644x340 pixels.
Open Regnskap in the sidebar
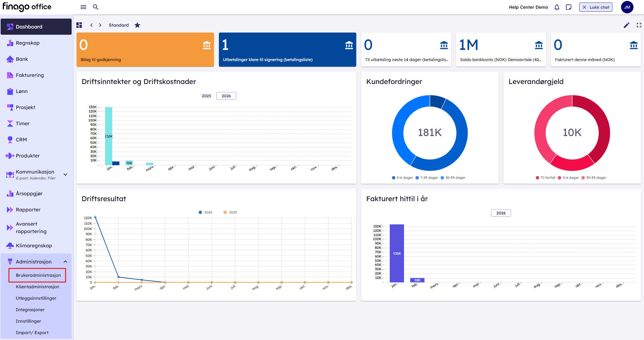[x=28, y=43]
